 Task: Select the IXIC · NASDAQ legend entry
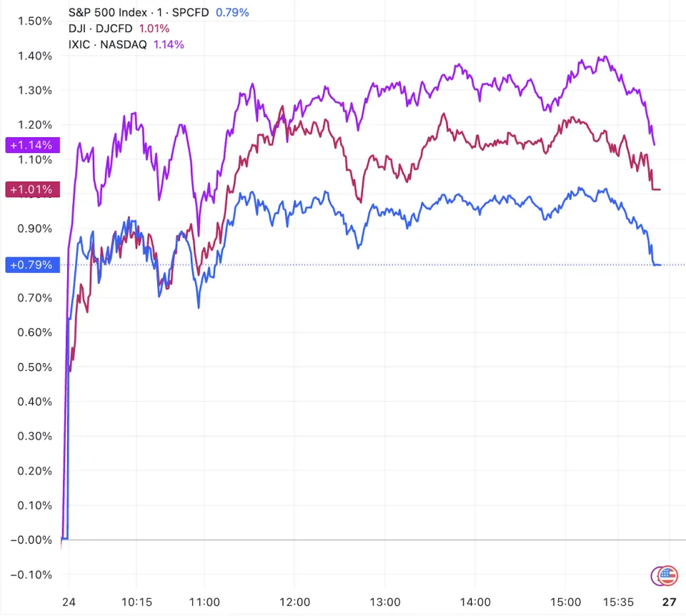tap(108, 44)
